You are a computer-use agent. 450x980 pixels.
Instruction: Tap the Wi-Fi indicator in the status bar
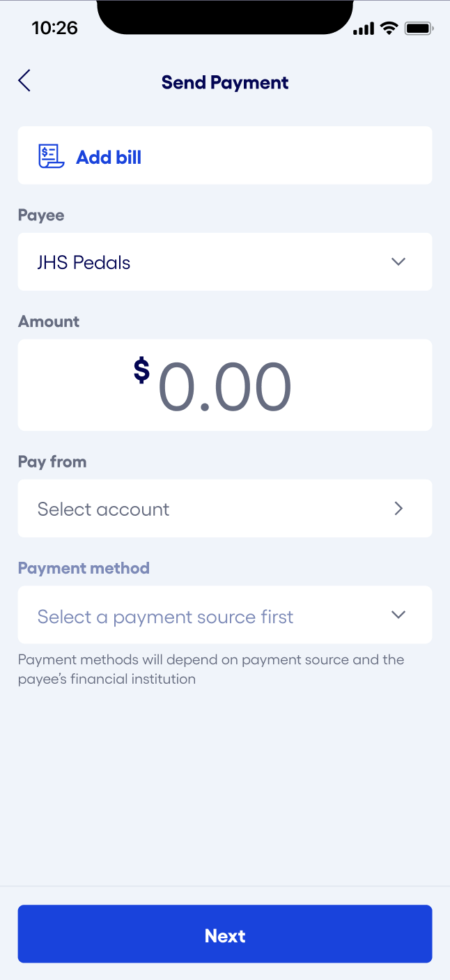(x=388, y=28)
